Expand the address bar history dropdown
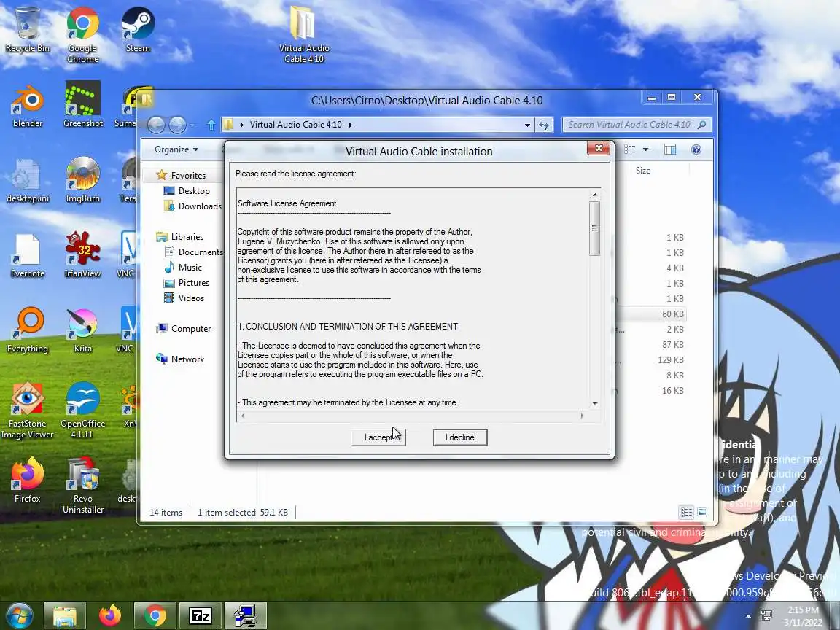 tap(527, 125)
